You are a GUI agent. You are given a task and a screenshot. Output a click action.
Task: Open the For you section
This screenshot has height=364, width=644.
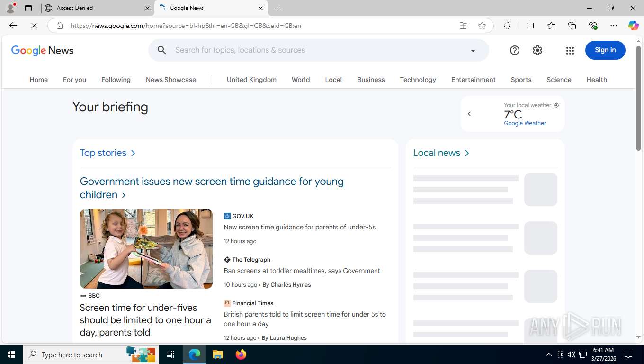pos(74,80)
